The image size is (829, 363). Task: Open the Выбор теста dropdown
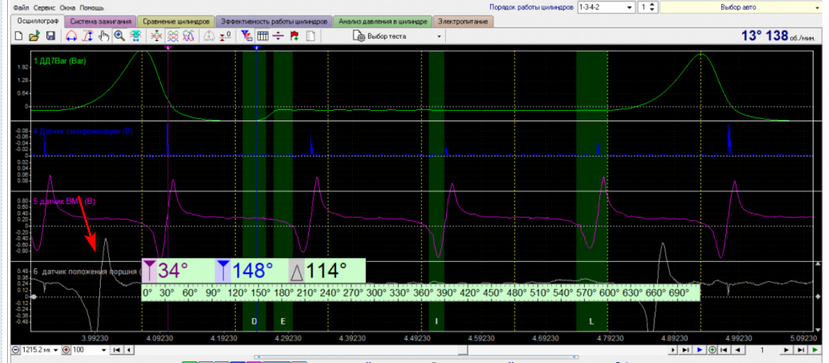(397, 36)
